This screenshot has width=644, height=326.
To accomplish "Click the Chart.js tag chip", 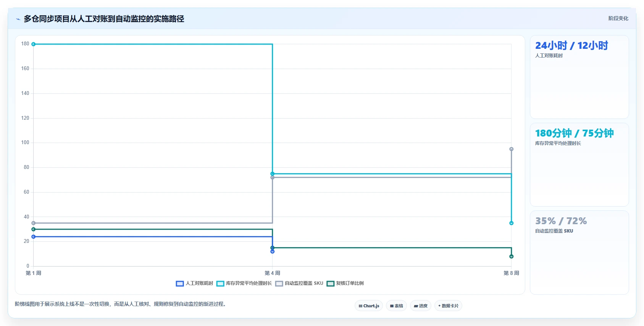I will (x=369, y=306).
